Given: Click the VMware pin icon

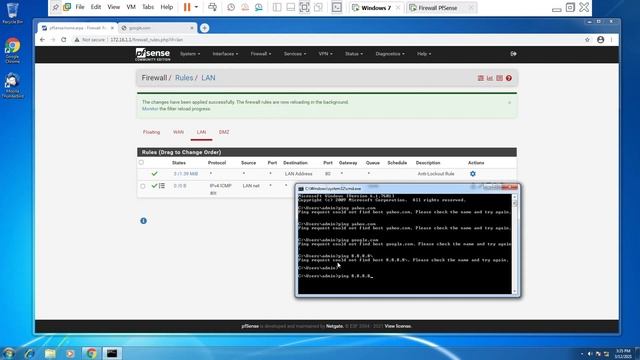Looking at the screenshot, I should point(56,7).
